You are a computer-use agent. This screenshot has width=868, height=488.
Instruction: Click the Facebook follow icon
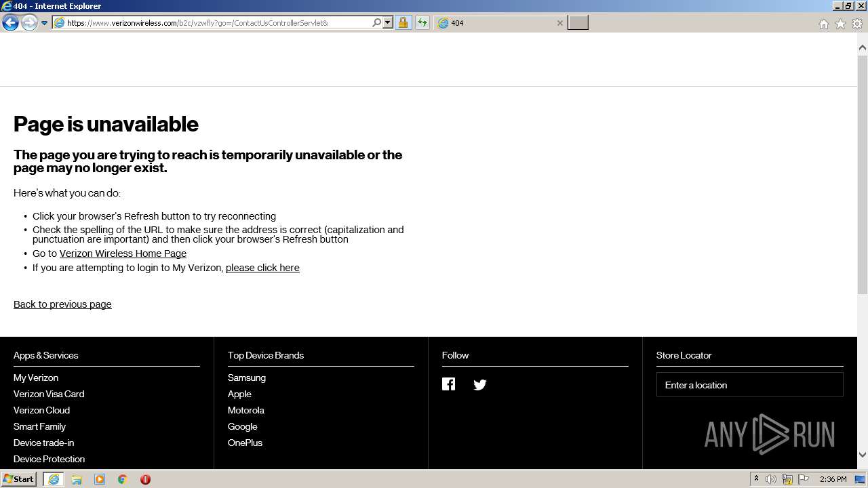click(448, 384)
